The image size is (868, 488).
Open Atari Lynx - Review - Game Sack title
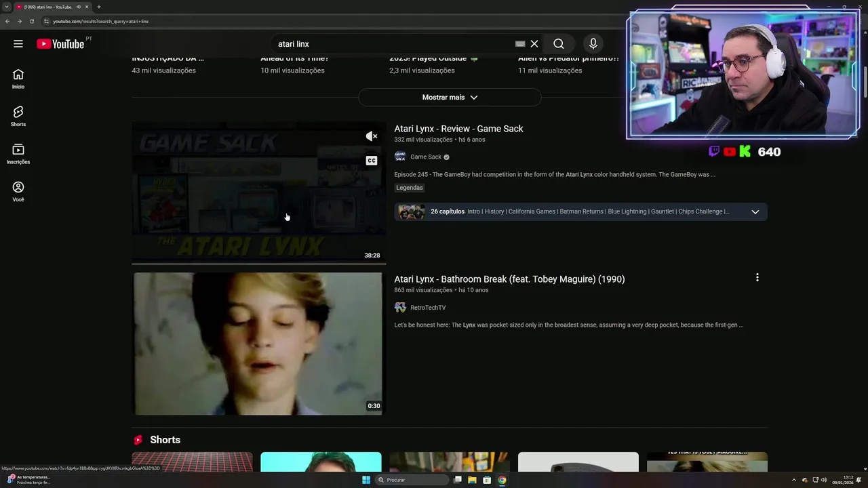coord(458,129)
